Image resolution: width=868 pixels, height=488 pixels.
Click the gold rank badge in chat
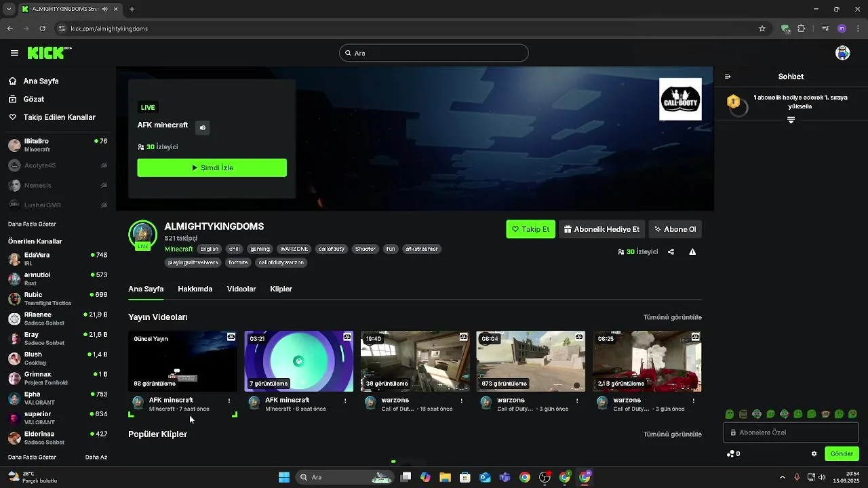click(733, 102)
